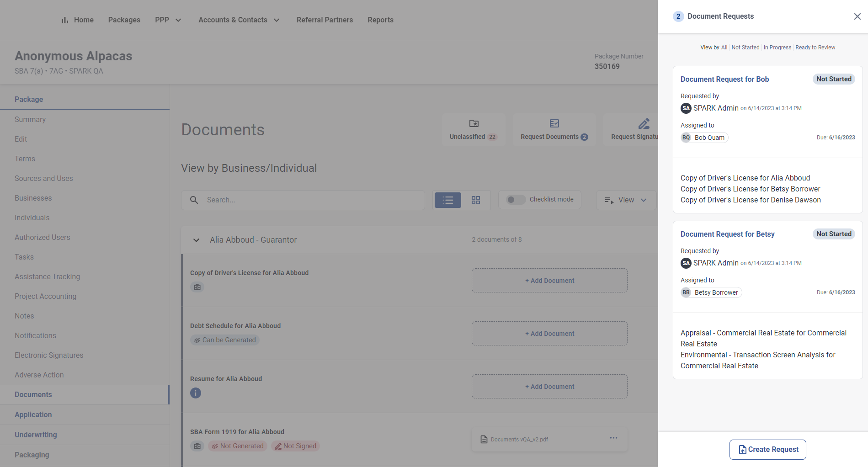The height and width of the screenshot is (467, 868).
Task: Click the documents search field
Action: tap(311, 200)
